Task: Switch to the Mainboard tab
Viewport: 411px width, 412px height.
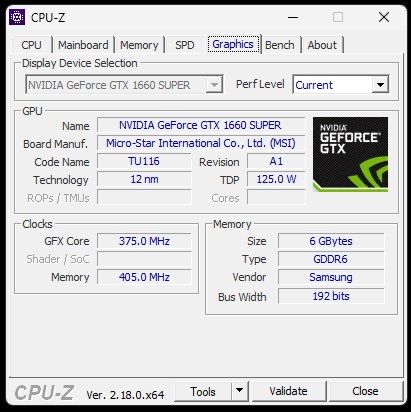Action: 83,45
